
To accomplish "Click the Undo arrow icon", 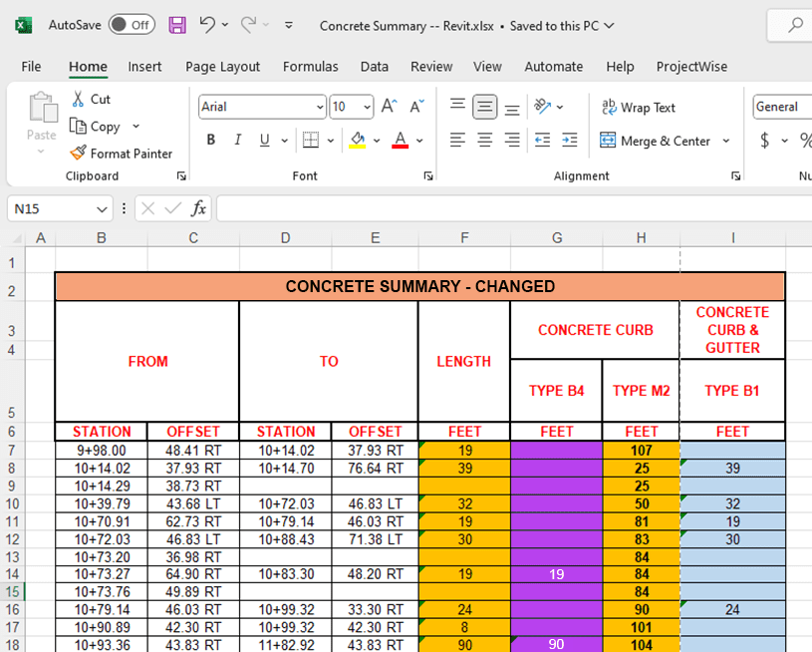I will (x=207, y=25).
